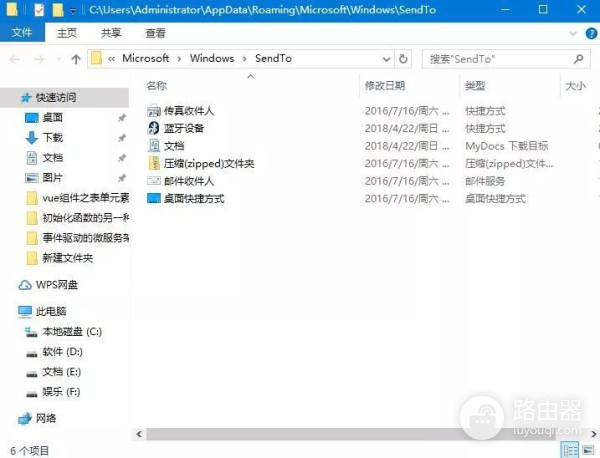Open 文档 in Quick access
The image size is (600, 458).
pos(52,158)
